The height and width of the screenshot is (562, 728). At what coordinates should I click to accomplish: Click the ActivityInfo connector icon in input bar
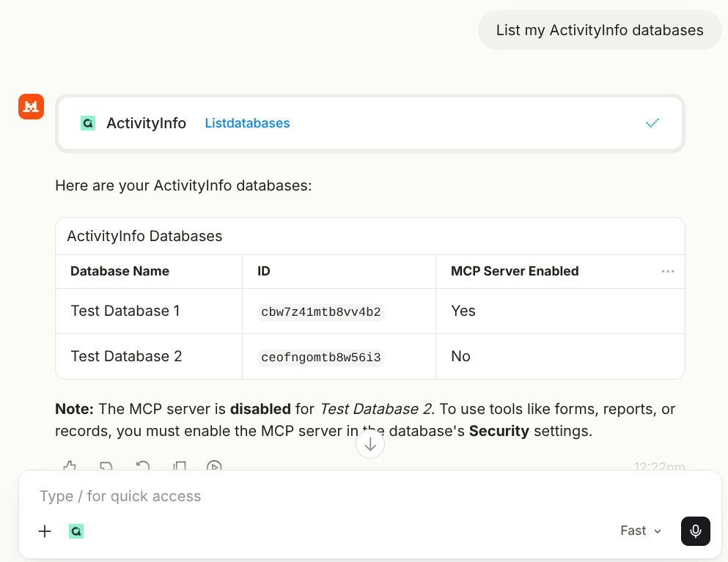[x=76, y=531]
